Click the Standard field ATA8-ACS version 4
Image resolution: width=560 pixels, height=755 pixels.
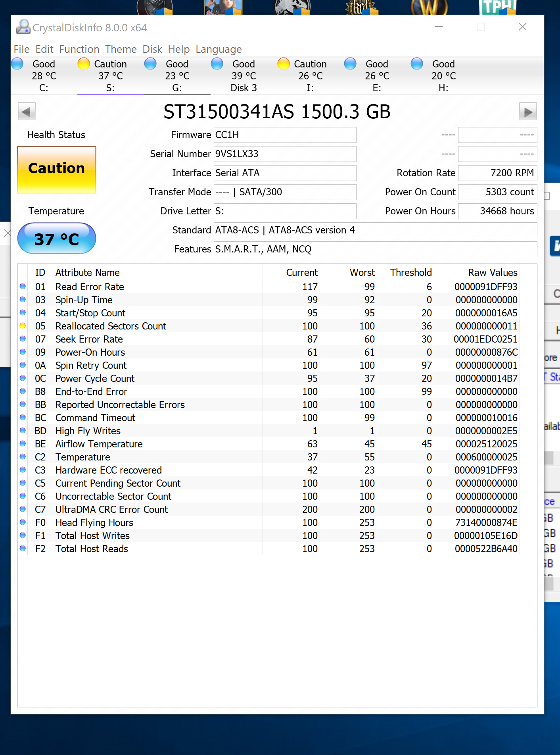pyautogui.click(x=375, y=230)
